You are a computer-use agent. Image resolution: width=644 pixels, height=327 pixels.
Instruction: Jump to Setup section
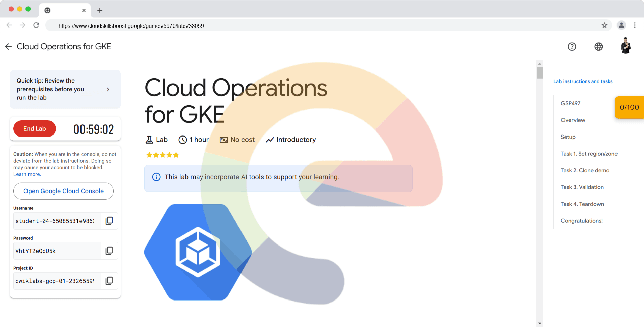(x=568, y=137)
